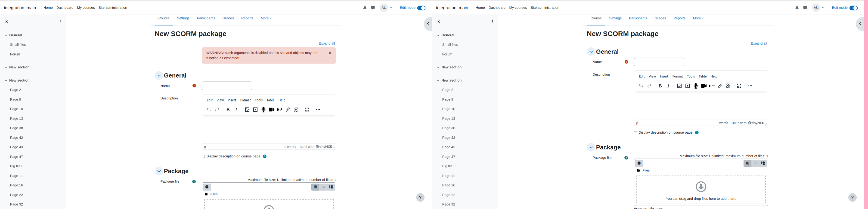The width and height of the screenshot is (868, 209).
Task: Open Package file help icon in right pane
Action: pyautogui.click(x=626, y=158)
